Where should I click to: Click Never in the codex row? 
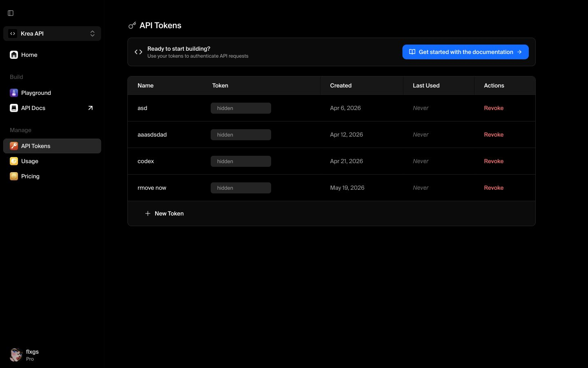421,161
